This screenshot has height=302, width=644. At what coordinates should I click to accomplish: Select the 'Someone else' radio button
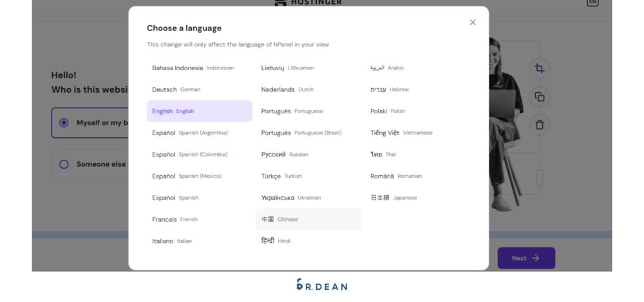click(x=64, y=164)
